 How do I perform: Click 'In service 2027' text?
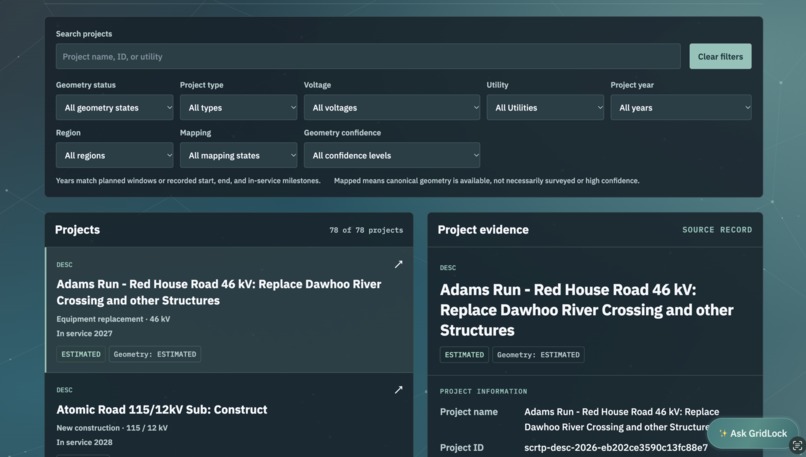(x=84, y=333)
